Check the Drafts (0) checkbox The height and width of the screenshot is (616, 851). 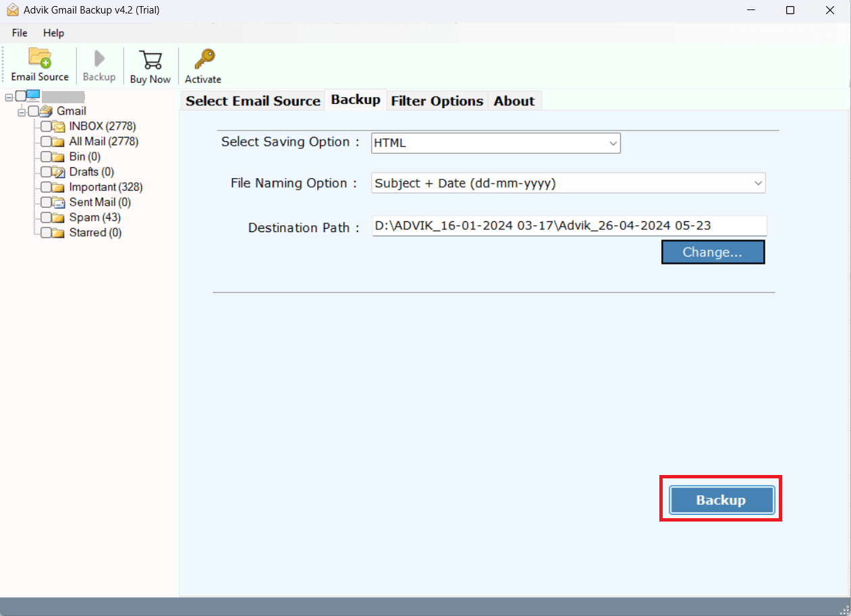tap(45, 172)
